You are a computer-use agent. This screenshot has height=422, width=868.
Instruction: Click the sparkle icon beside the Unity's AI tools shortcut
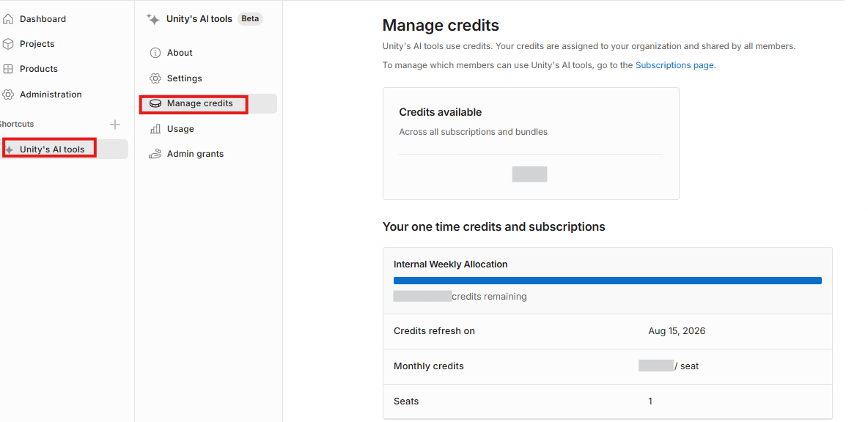9,149
